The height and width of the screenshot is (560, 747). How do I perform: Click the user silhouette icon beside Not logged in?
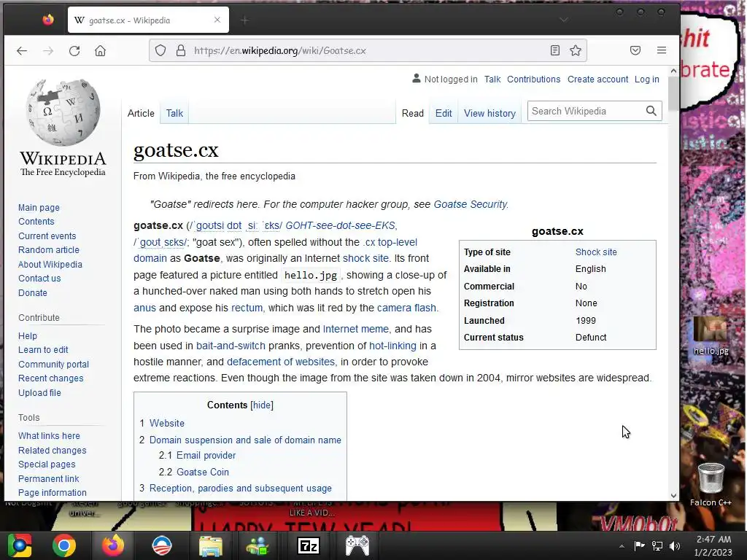417,79
